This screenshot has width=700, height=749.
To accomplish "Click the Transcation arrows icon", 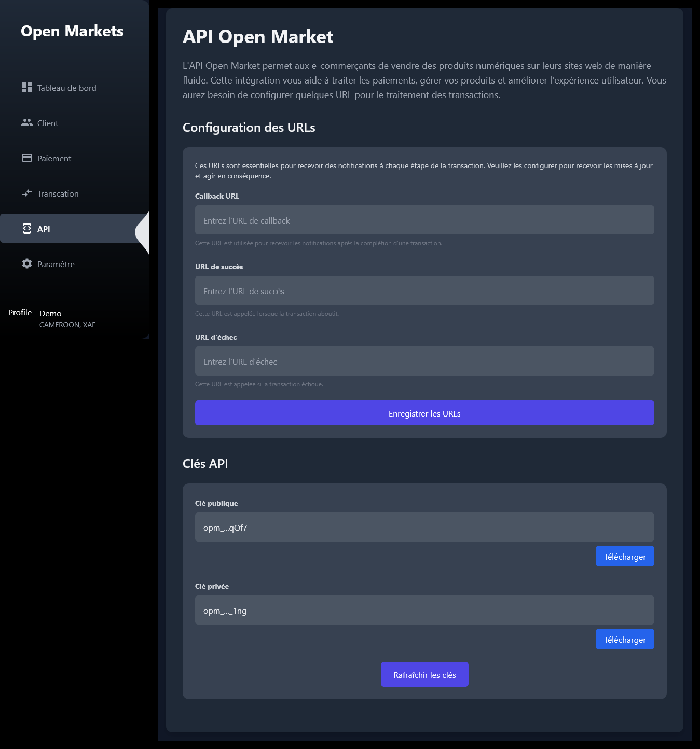I will [27, 193].
